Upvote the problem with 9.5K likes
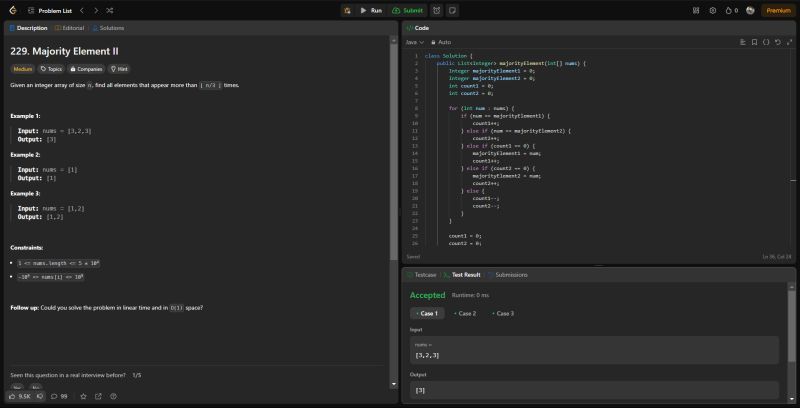Image resolution: width=800 pixels, height=408 pixels. point(20,396)
